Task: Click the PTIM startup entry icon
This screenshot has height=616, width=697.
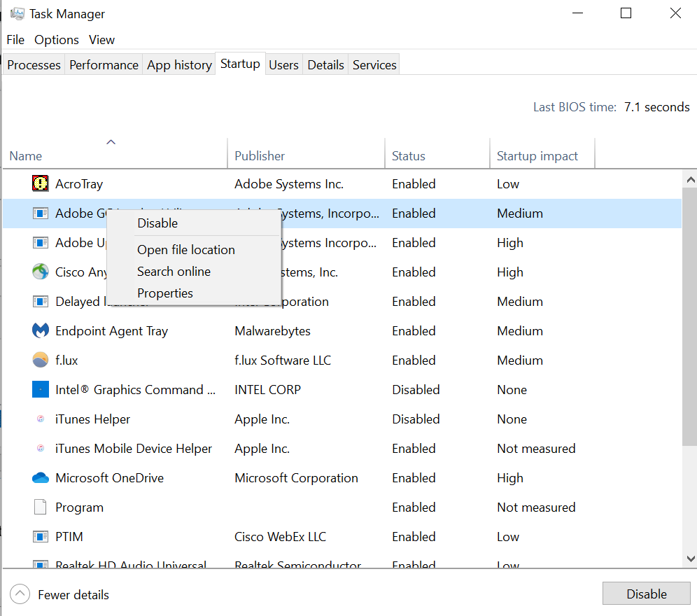Action: pos(41,537)
